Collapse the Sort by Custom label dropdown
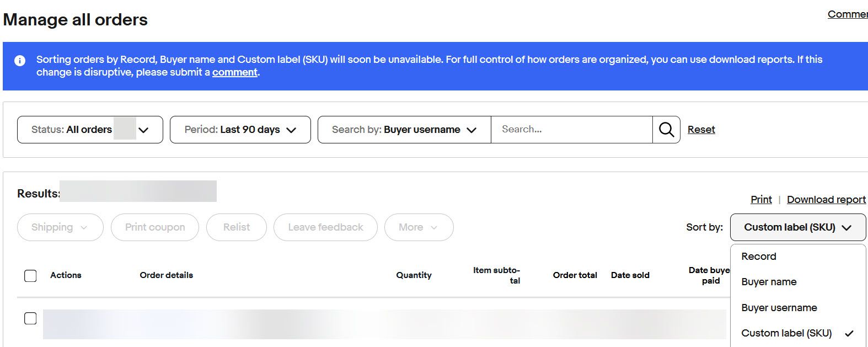 [x=798, y=227]
